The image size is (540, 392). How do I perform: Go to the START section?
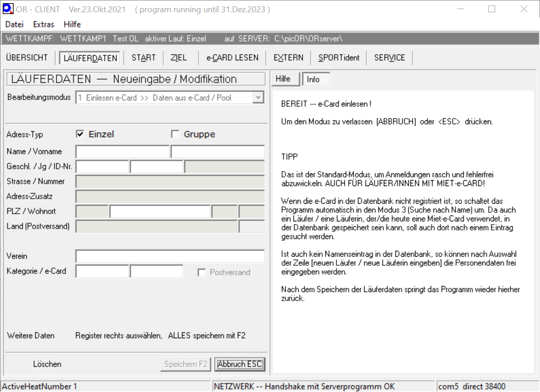143,57
